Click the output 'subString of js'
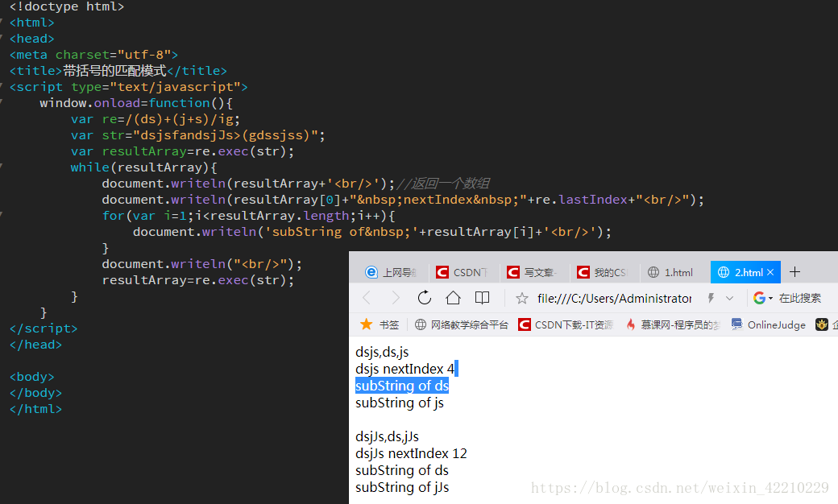Screen dimensions: 838x504 pos(399,403)
